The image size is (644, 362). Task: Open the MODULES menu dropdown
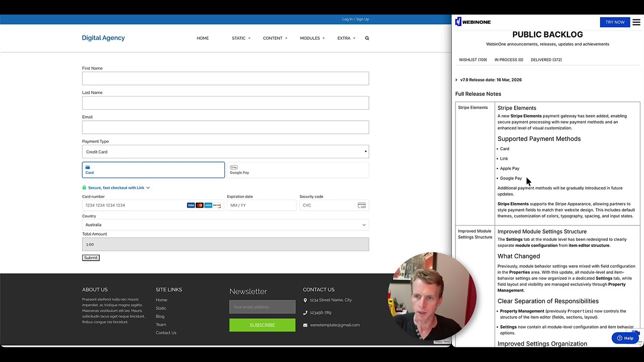[312, 38]
